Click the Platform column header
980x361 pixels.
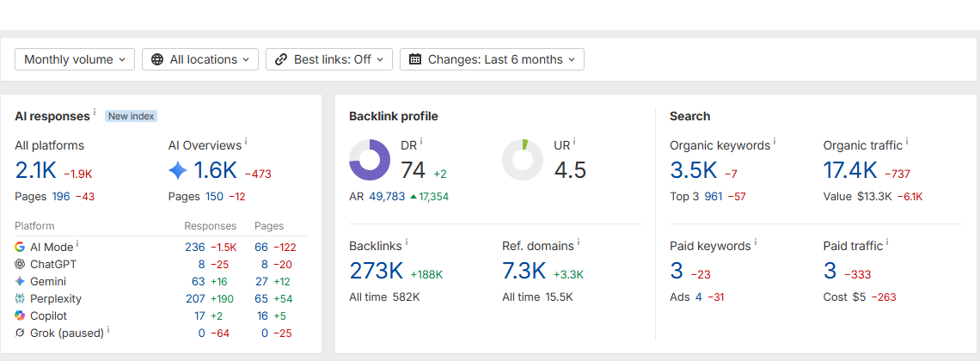coord(34,226)
